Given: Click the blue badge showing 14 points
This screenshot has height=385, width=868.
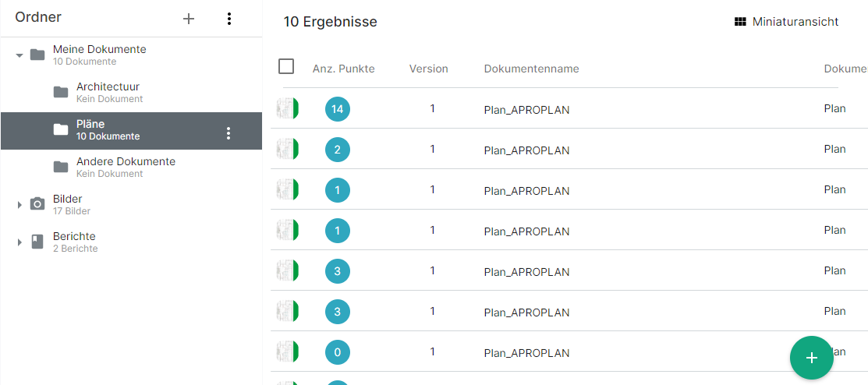Looking at the screenshot, I should click(x=338, y=109).
